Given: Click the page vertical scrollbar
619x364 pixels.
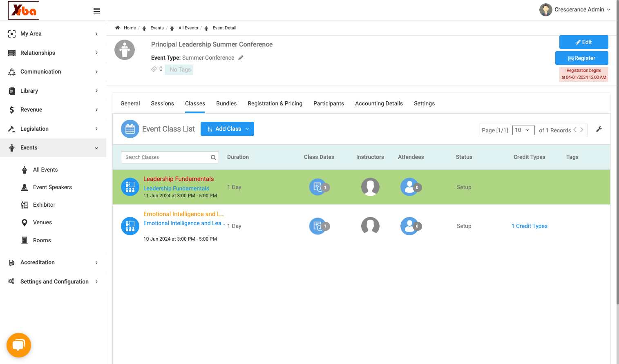Looking at the screenshot, I should (617, 152).
